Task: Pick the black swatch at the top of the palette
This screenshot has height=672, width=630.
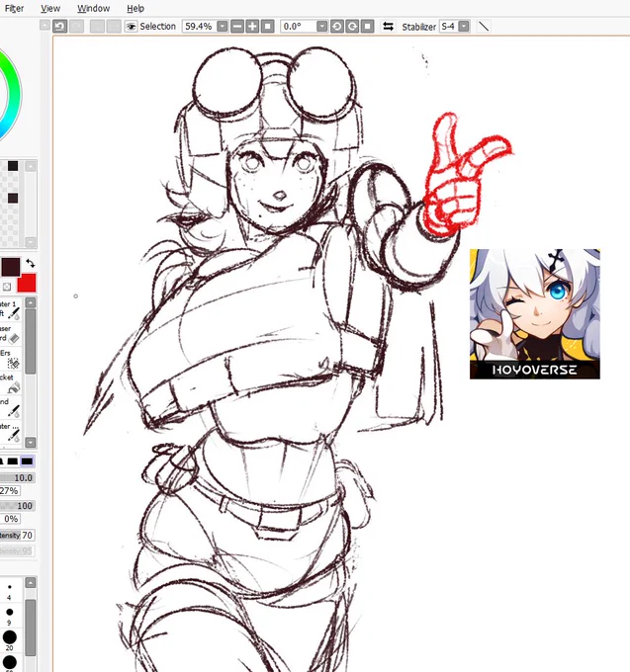Action: [x=13, y=166]
